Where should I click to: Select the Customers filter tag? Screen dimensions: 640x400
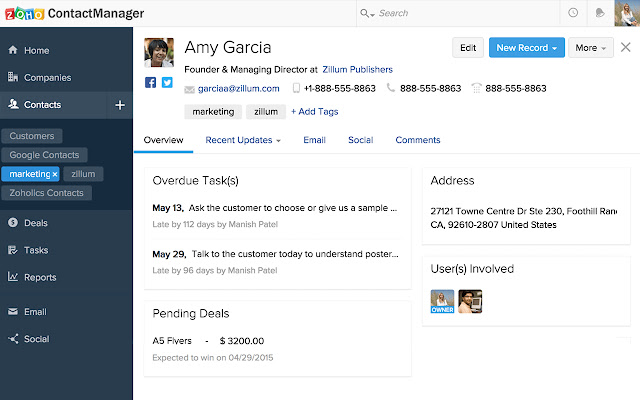pyautogui.click(x=32, y=136)
